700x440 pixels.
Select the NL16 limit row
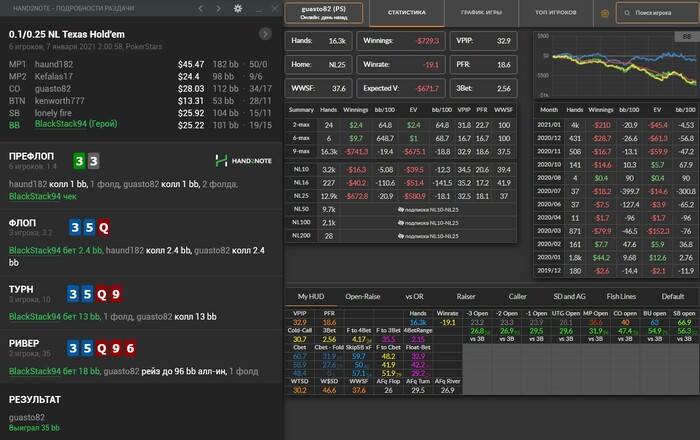coord(401,183)
